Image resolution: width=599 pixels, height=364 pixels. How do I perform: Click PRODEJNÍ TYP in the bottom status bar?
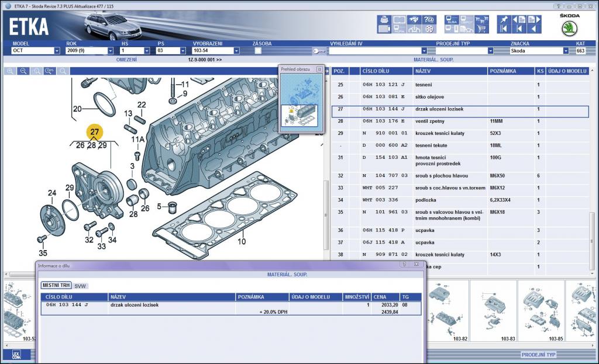pyautogui.click(x=539, y=355)
